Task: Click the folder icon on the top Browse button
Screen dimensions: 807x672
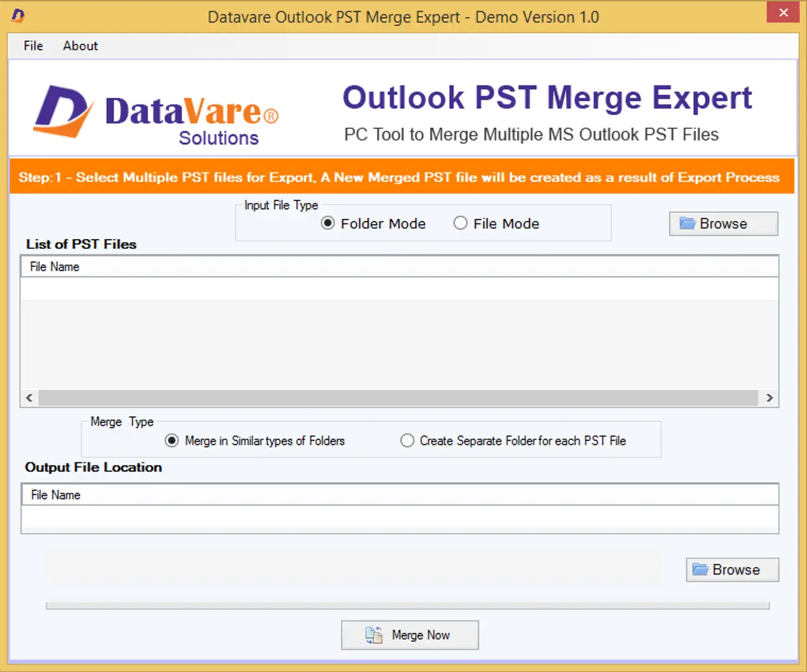Action: click(687, 223)
